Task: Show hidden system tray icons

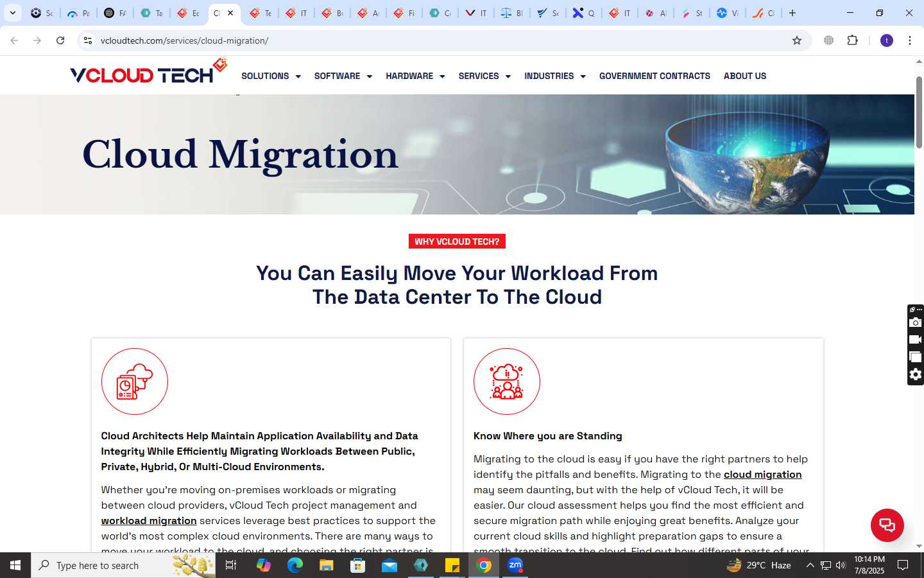Action: pyautogui.click(x=810, y=565)
